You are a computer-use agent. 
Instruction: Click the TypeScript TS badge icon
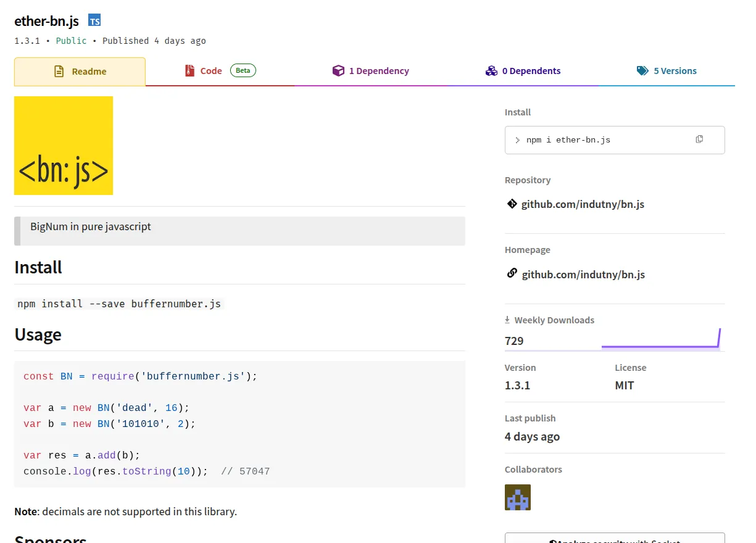pos(94,20)
